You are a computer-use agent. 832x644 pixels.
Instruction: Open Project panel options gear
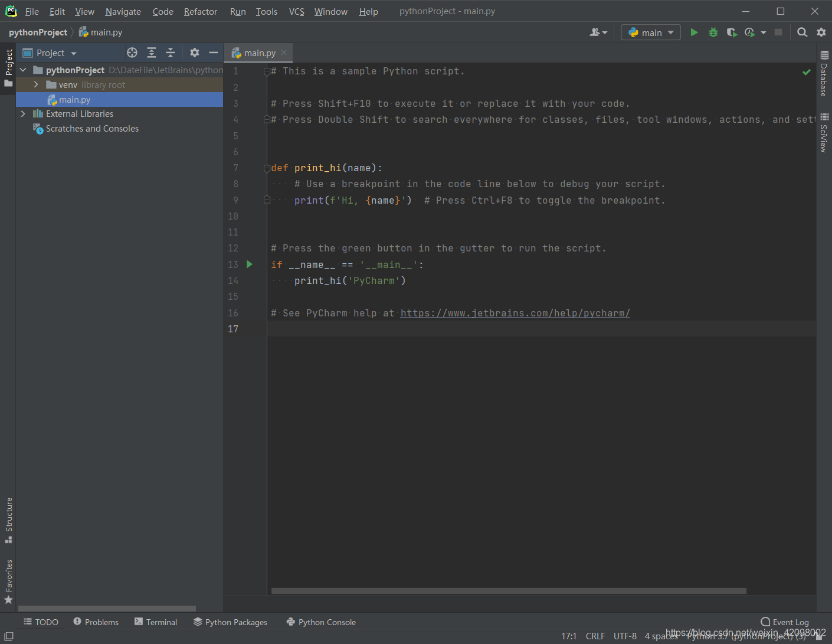click(x=194, y=53)
